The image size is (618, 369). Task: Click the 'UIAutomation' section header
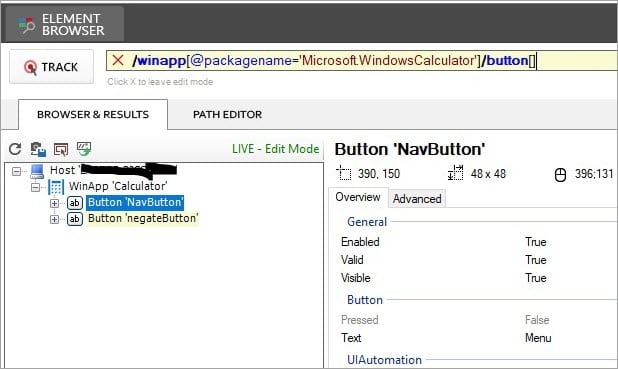(x=384, y=360)
